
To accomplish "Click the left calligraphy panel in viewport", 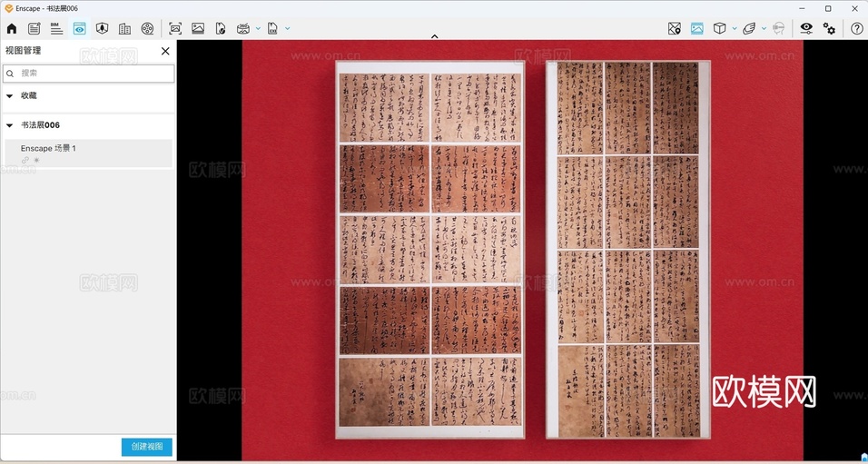I will click(x=430, y=250).
